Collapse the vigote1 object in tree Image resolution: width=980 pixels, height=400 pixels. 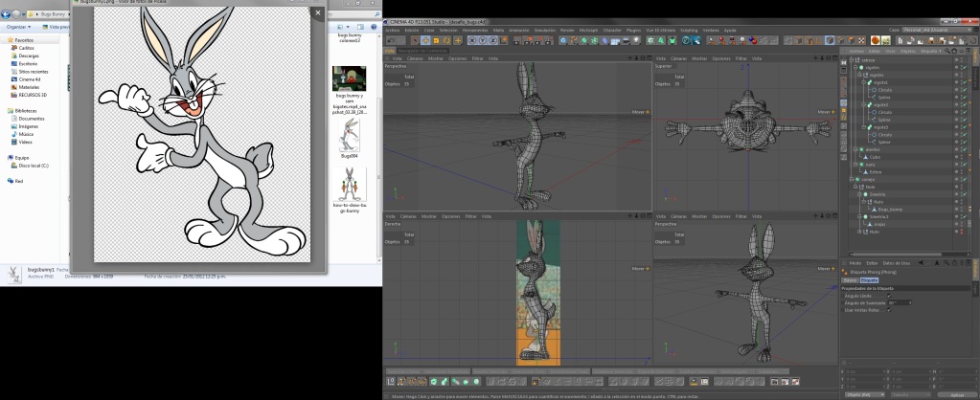tap(864, 82)
